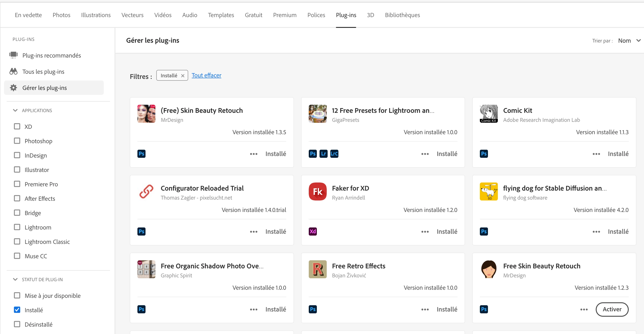Click the binoculars icon for Tous les plug-ins

(x=13, y=71)
